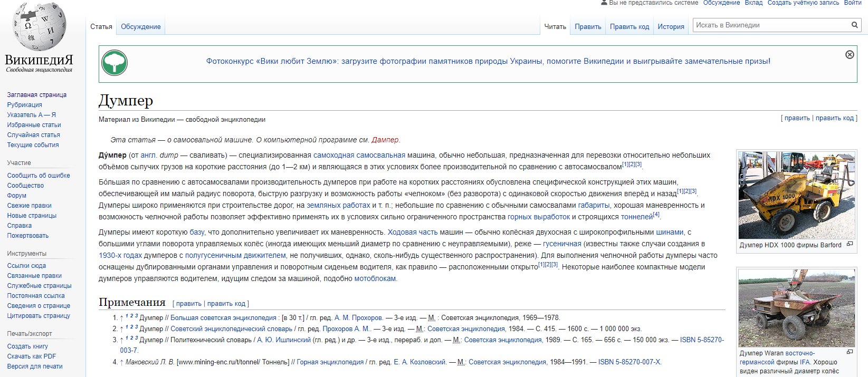This screenshot has height=377, width=868.
Task: Open Текущие события sidebar link
Action: click(33, 145)
